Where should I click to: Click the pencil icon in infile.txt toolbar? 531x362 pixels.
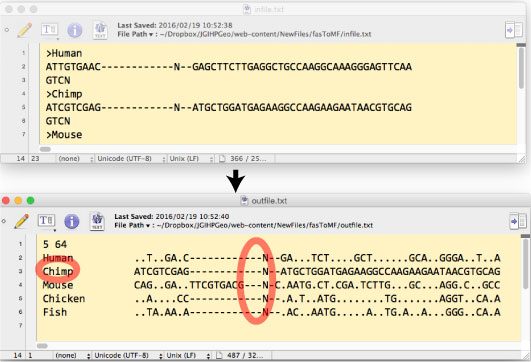(25, 30)
